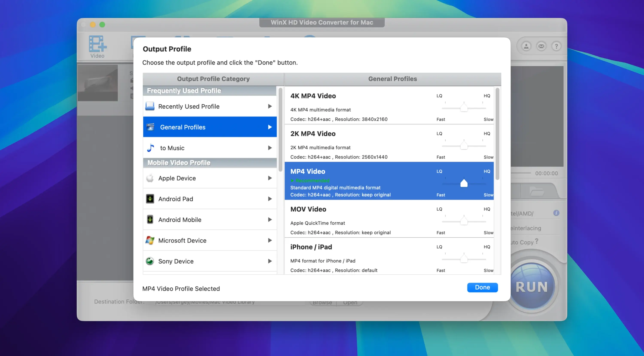Select Microsoft Device category
This screenshot has width=644, height=356.
pyautogui.click(x=210, y=240)
